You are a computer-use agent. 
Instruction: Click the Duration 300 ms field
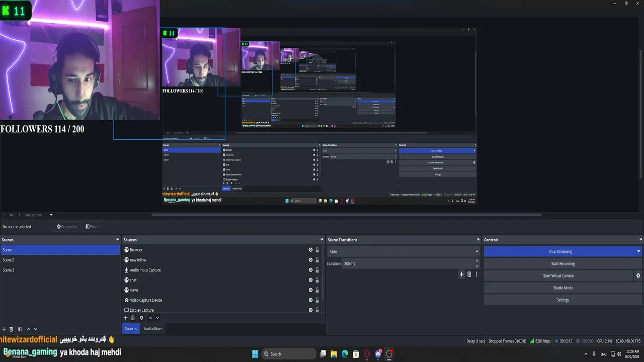tap(408, 263)
